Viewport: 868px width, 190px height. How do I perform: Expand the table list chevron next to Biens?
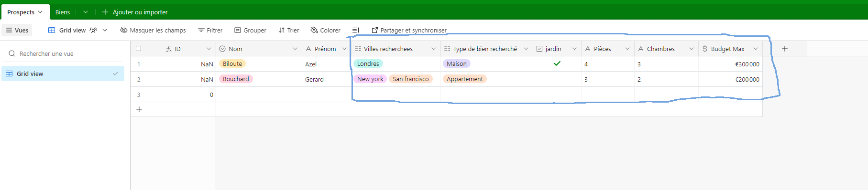point(86,12)
